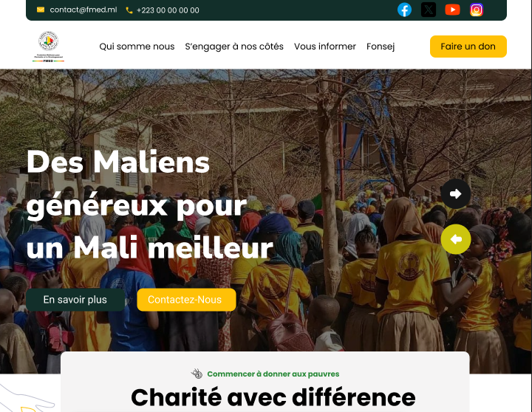Click the yellow envelope email icon
532x412 pixels.
click(x=41, y=10)
